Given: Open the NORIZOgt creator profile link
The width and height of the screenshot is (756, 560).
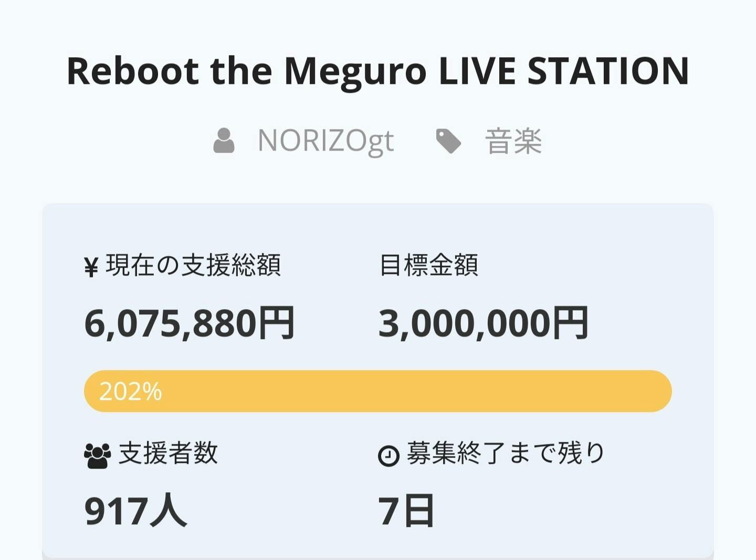Looking at the screenshot, I should click(x=325, y=141).
